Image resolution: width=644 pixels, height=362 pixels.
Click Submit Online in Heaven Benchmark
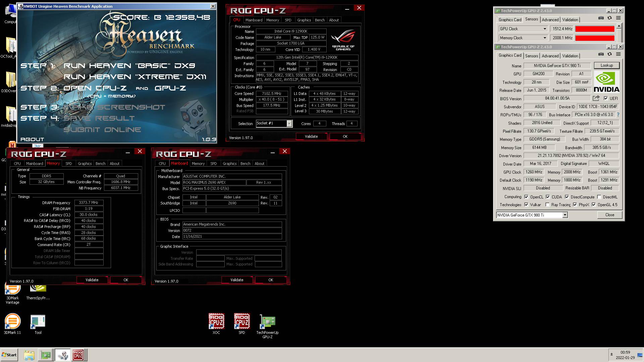pos(102,130)
